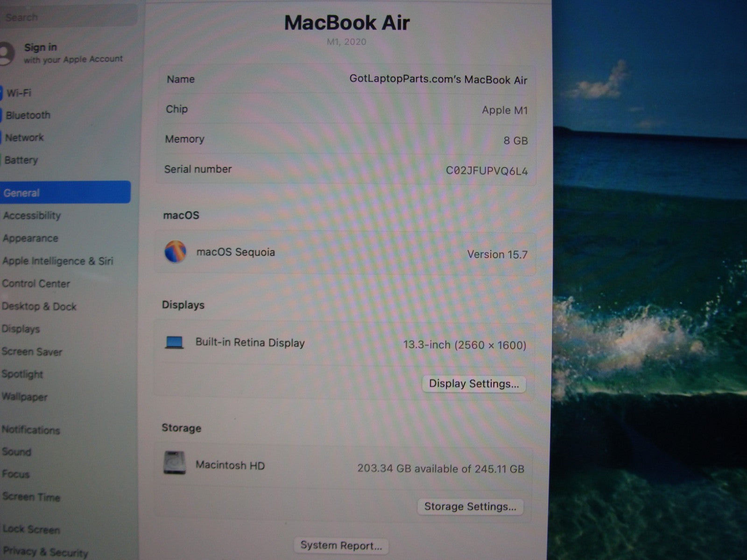The image size is (747, 560).
Task: Select Control Center in sidebar
Action: (36, 284)
